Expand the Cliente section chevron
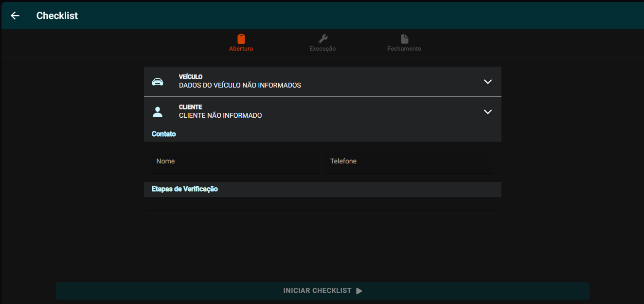This screenshot has height=304, width=644. [488, 112]
